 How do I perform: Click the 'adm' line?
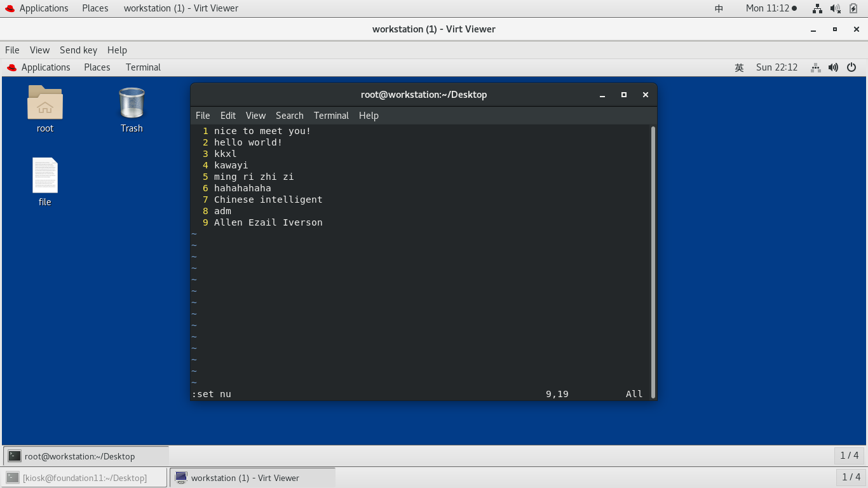(x=222, y=211)
